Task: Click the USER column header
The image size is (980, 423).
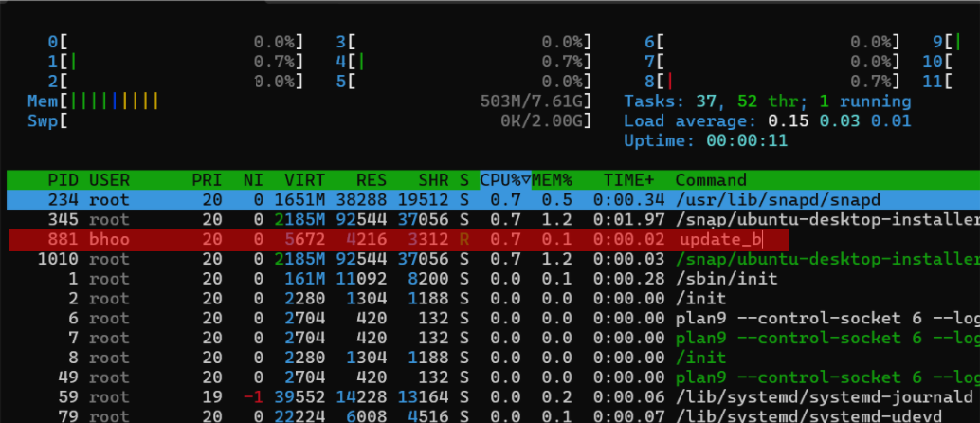Action: [109, 179]
